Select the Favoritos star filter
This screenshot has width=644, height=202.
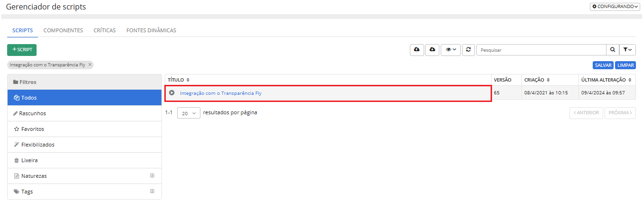(x=32, y=129)
